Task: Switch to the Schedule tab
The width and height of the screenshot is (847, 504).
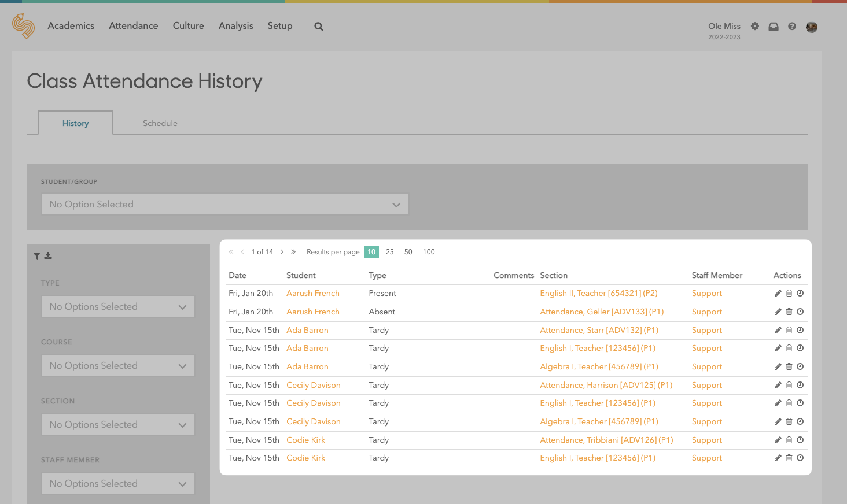Action: pyautogui.click(x=160, y=123)
